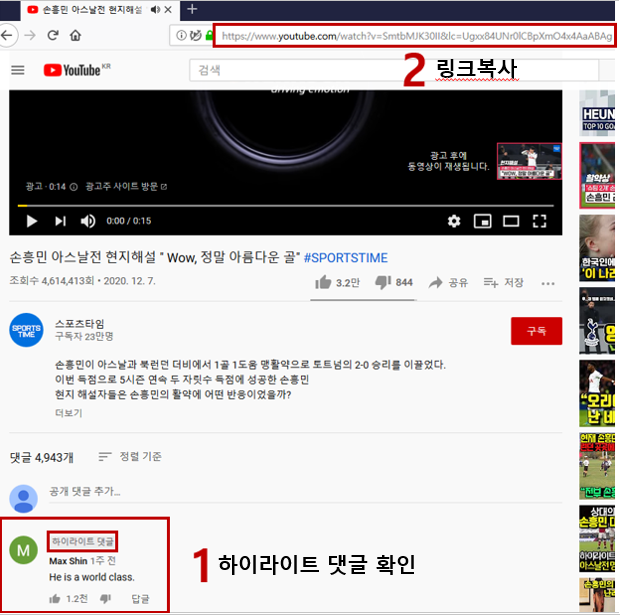
Task: Visit 광고주 사이트 방문 link
Action: click(x=126, y=186)
